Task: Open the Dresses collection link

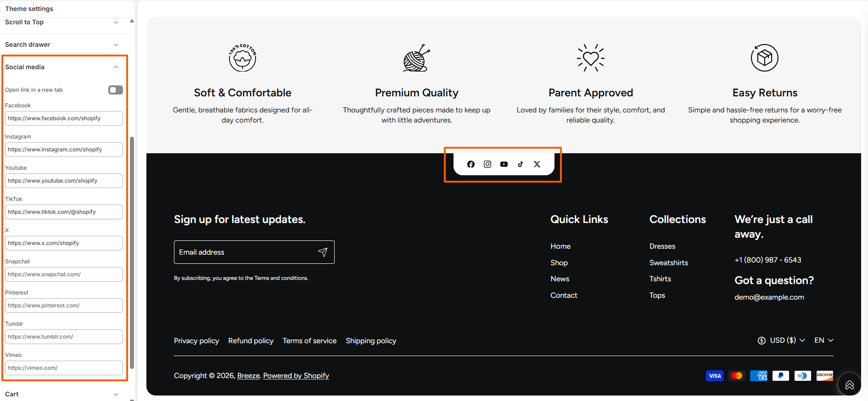Action: (662, 246)
